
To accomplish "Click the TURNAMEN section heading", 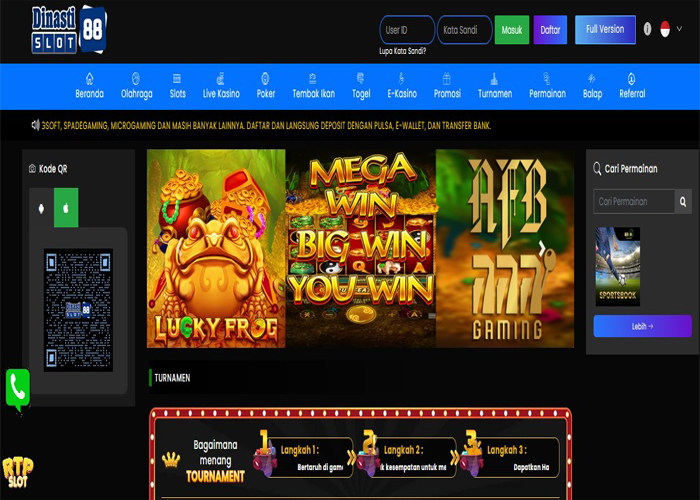I will pos(172,378).
